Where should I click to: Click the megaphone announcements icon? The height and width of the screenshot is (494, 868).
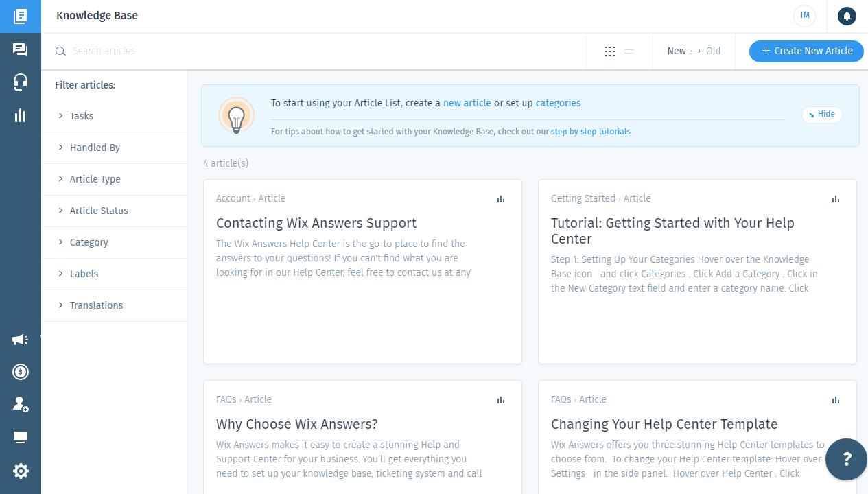pos(20,340)
